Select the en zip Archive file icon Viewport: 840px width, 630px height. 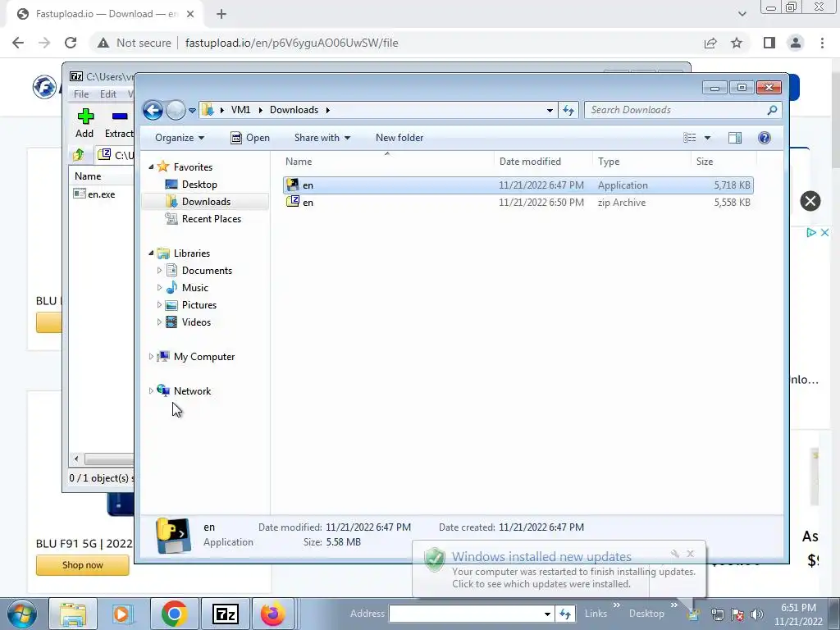293,202
